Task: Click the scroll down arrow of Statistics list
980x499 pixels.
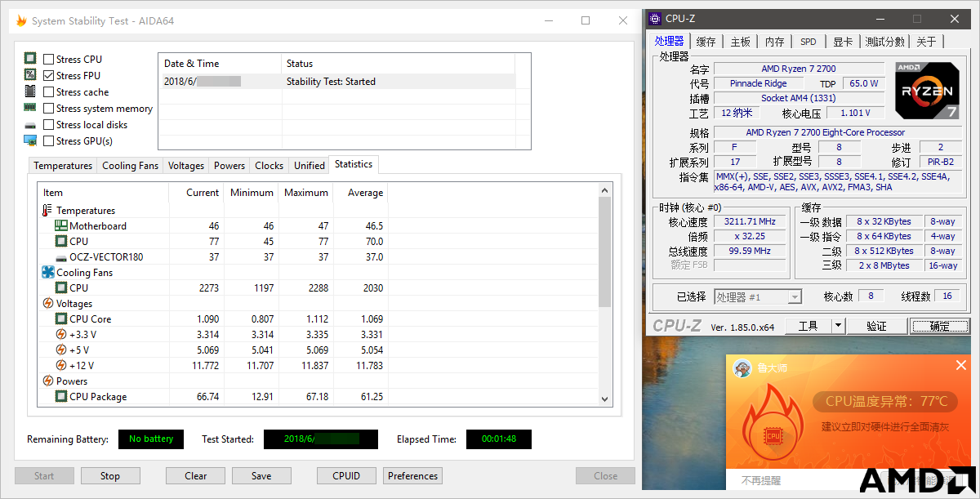Action: (x=605, y=399)
